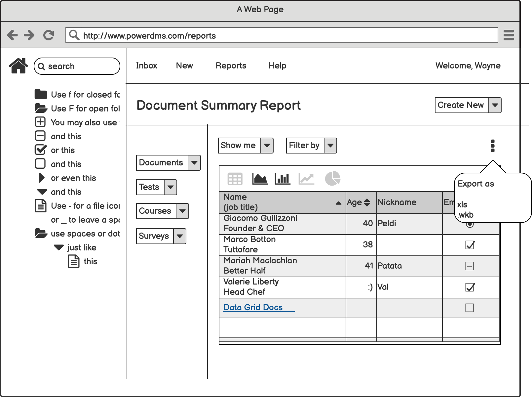Screen dimensions: 532x397
Task: Click the browser forward arrow
Action: pyautogui.click(x=29, y=35)
